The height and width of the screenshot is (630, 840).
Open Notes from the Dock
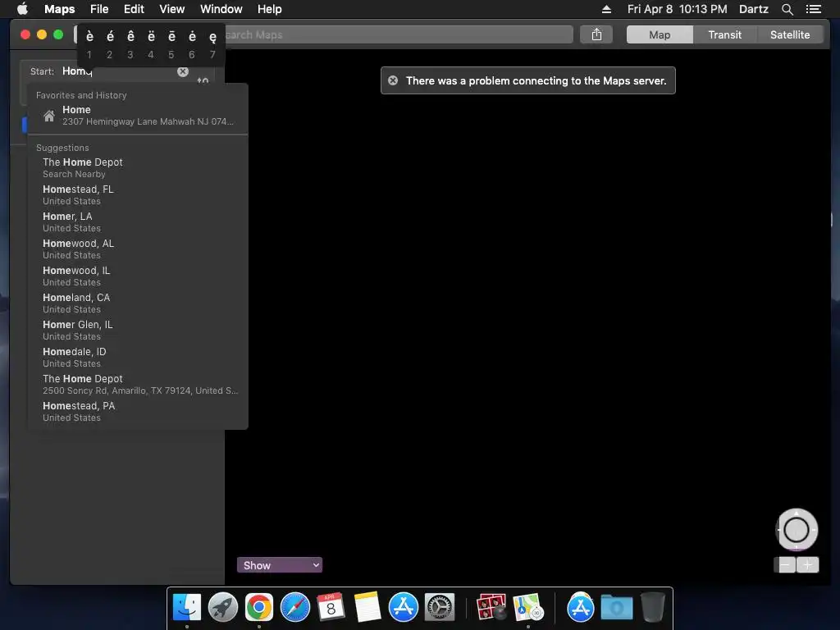point(367,608)
